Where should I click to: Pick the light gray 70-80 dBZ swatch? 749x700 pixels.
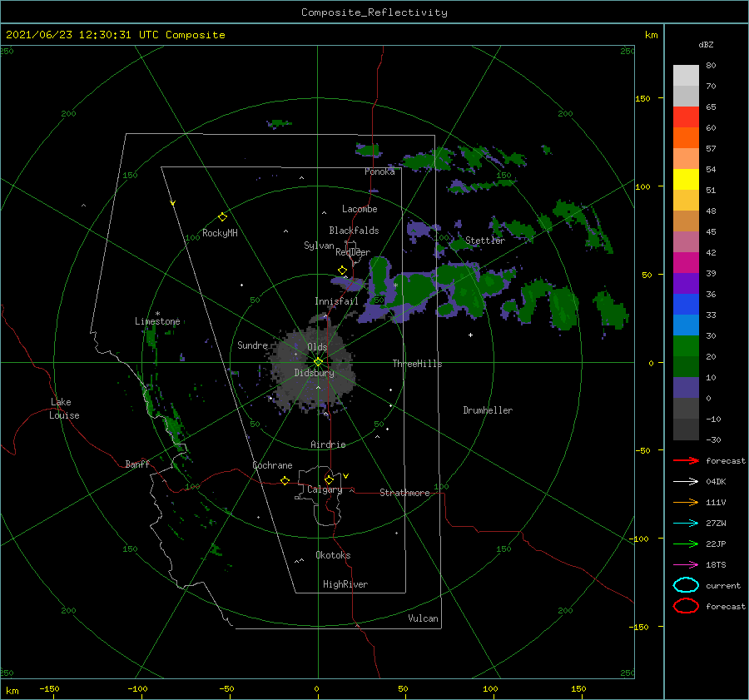point(686,76)
